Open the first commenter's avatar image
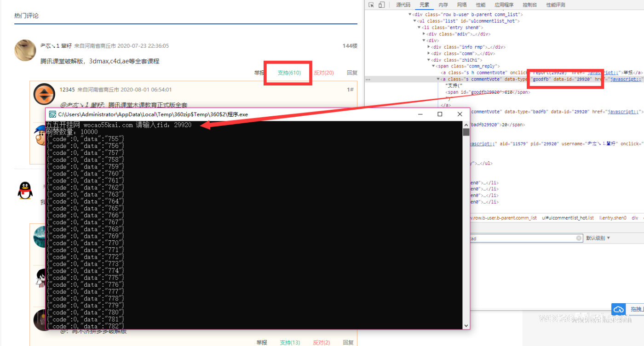This screenshot has width=644, height=346. tap(25, 50)
